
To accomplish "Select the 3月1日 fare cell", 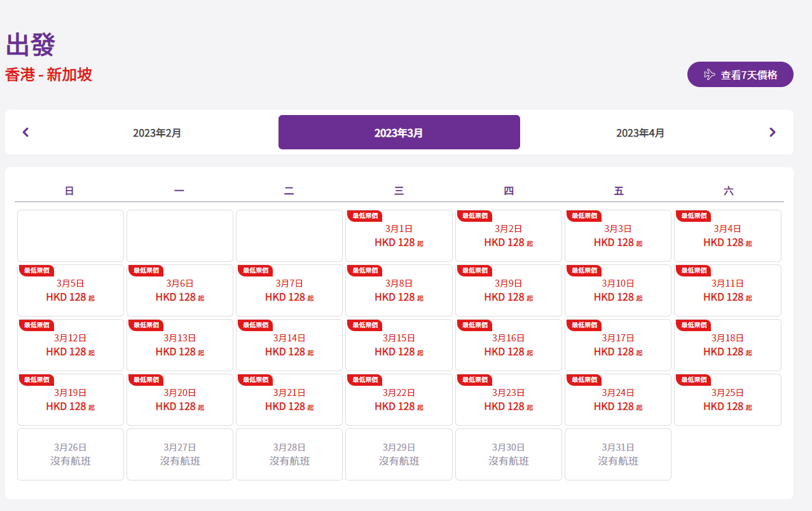I will click(x=399, y=236).
